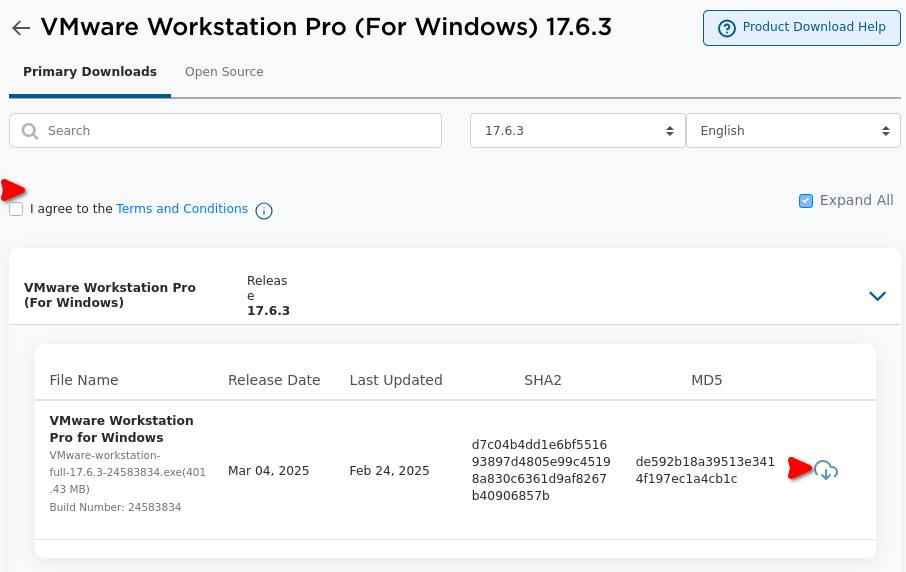Open the 17.6.3 version dropdown
Screen dimensions: 906x572
[576, 131]
